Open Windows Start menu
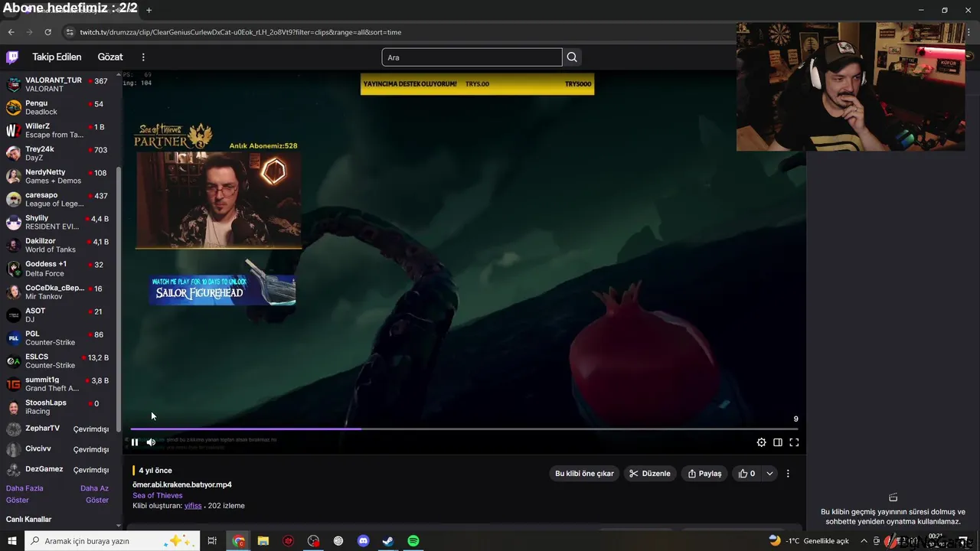Screen dimensions: 980x551 click(12, 541)
